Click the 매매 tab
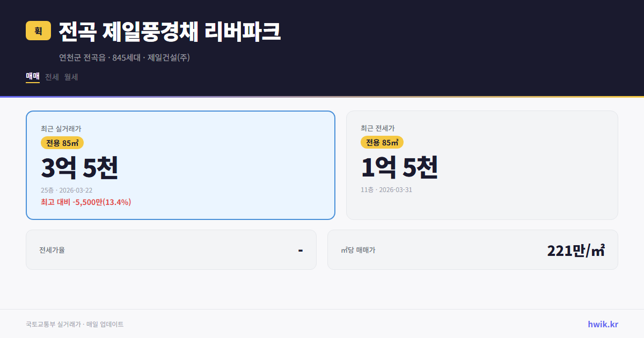 [x=32, y=77]
